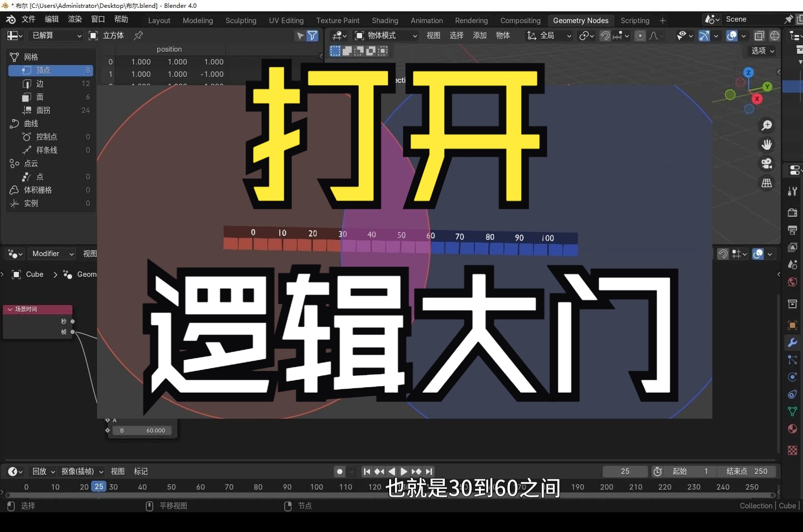Open the 添加 menu in the viewport header

[479, 35]
